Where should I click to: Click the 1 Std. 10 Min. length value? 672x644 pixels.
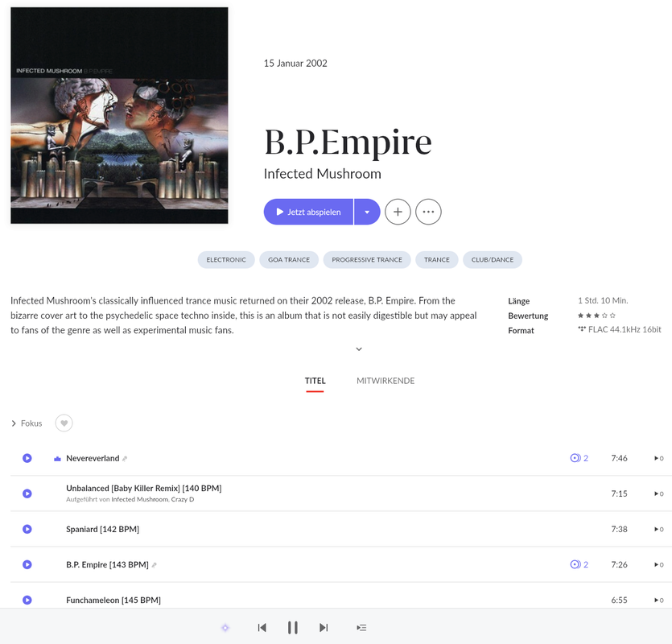click(603, 300)
